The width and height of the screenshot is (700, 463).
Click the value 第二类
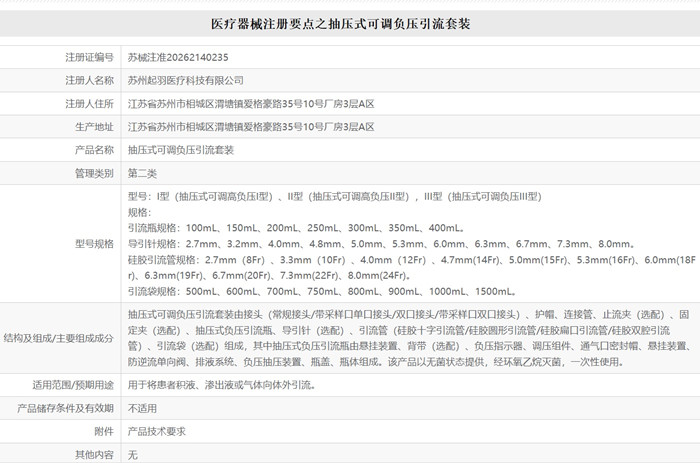142,173
